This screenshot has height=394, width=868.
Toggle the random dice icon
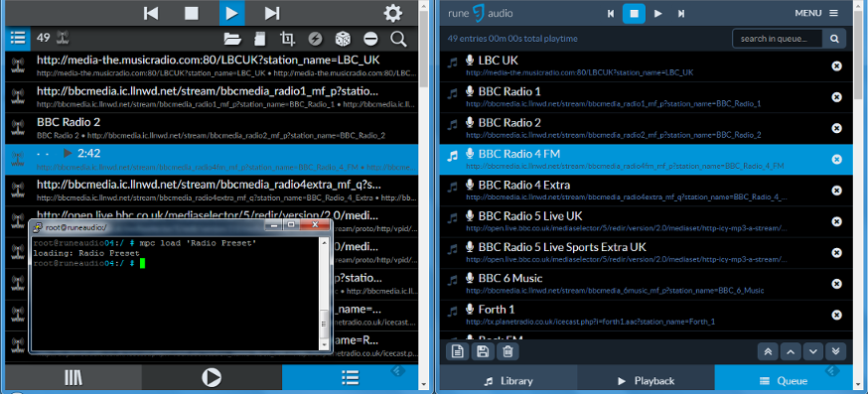click(x=343, y=38)
